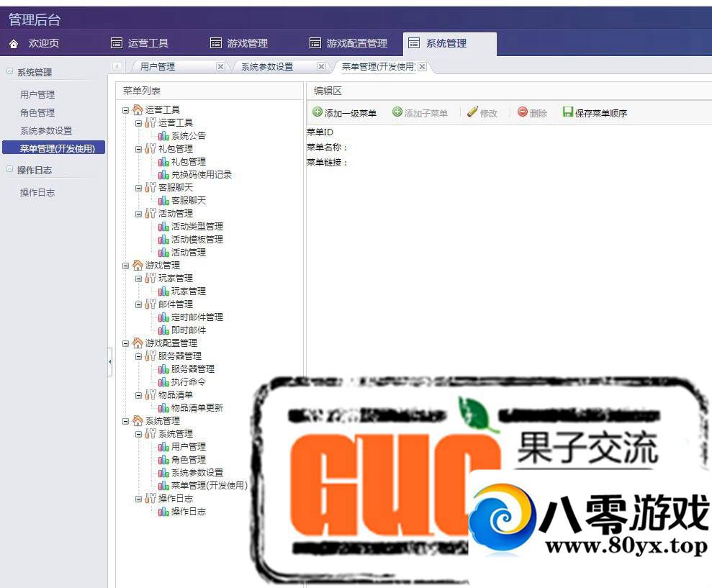Click the 游戏管理 top navigation icon
The height and width of the screenshot is (588, 712).
click(x=216, y=43)
